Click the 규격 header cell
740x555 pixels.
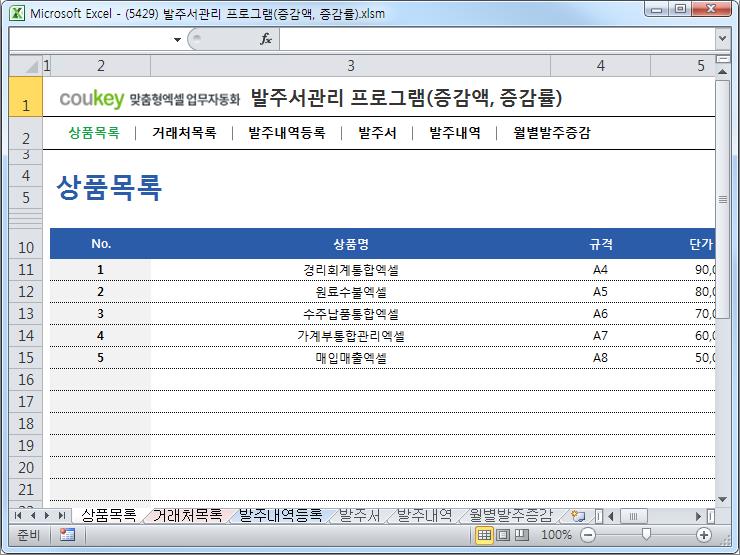600,244
